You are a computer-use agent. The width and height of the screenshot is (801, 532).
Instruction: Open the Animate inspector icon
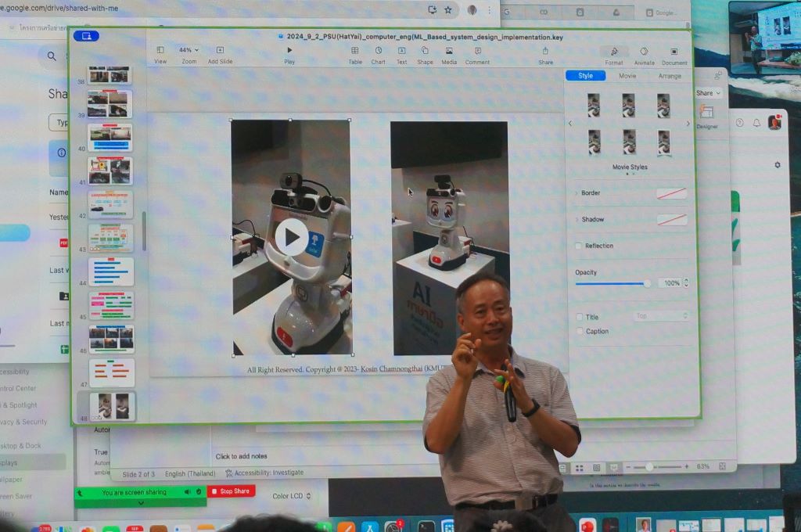pos(644,52)
